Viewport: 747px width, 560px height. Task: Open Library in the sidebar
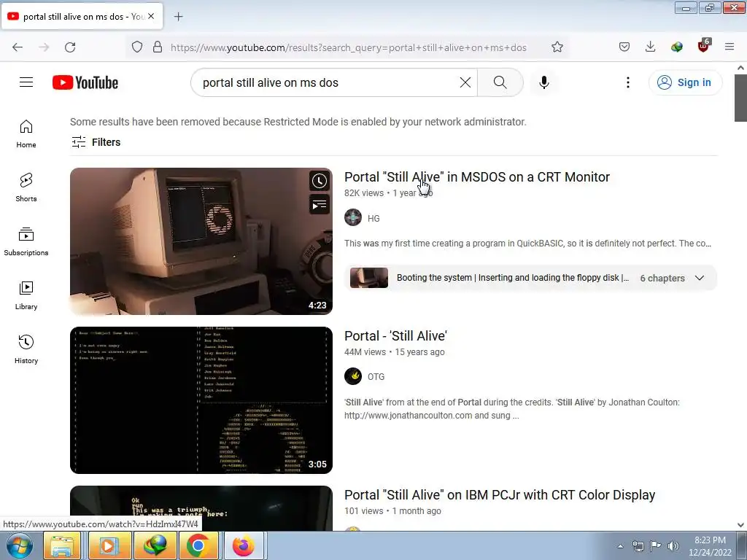point(26,295)
